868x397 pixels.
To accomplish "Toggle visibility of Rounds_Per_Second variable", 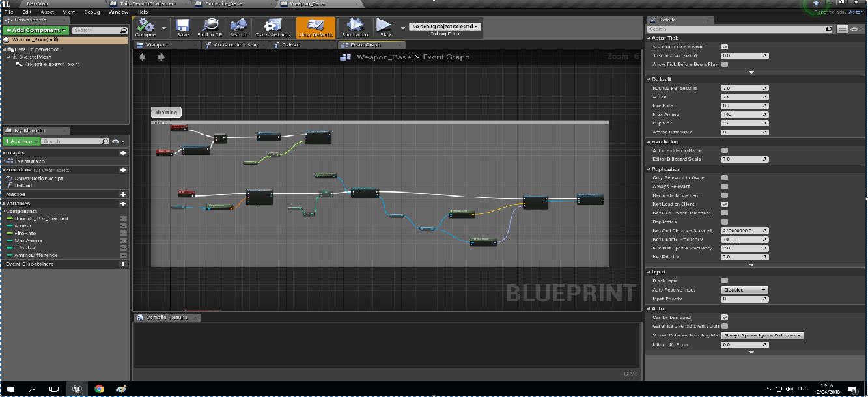I will pos(123,219).
